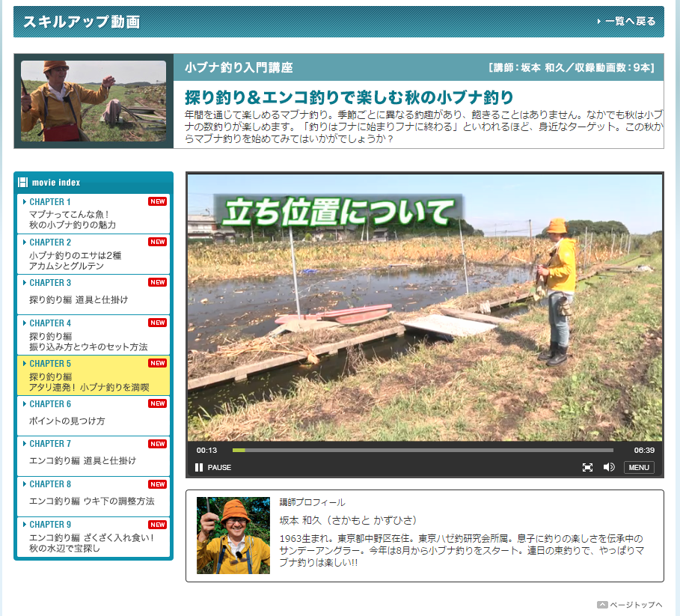Select highlighted CHAPTER 5 アタリ連発
680x616 pixels.
(94, 375)
